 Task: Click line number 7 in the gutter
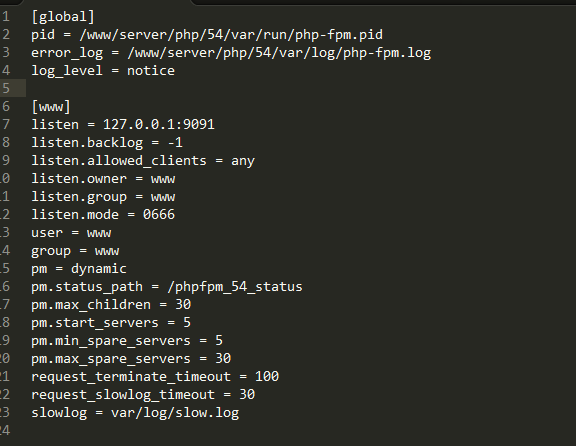pyautogui.click(x=6, y=125)
